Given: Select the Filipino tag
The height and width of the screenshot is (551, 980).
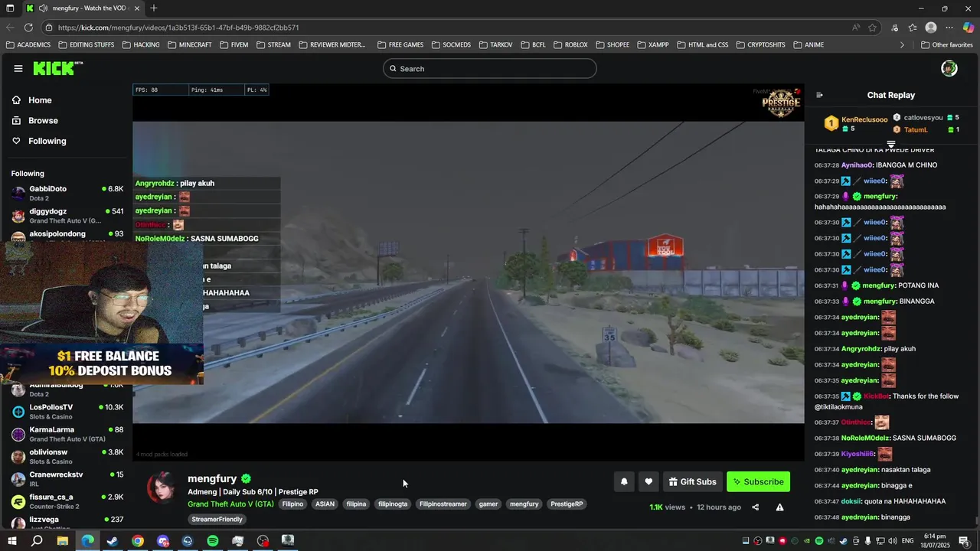Looking at the screenshot, I should coord(292,504).
